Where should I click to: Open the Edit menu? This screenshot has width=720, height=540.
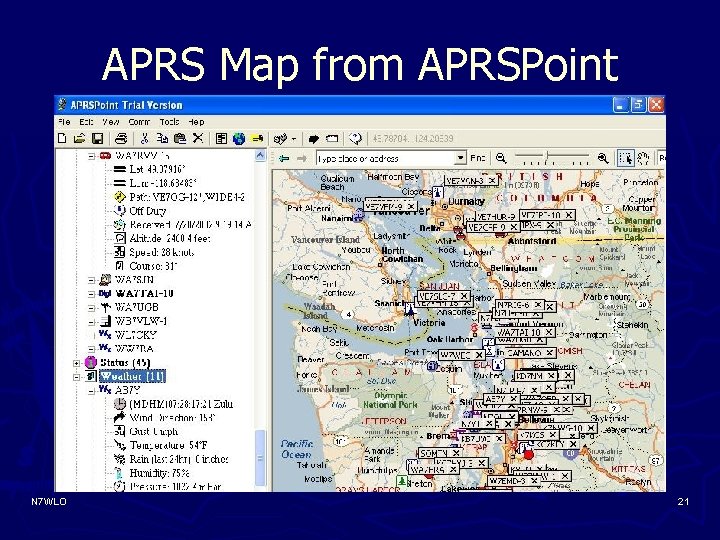(x=86, y=122)
